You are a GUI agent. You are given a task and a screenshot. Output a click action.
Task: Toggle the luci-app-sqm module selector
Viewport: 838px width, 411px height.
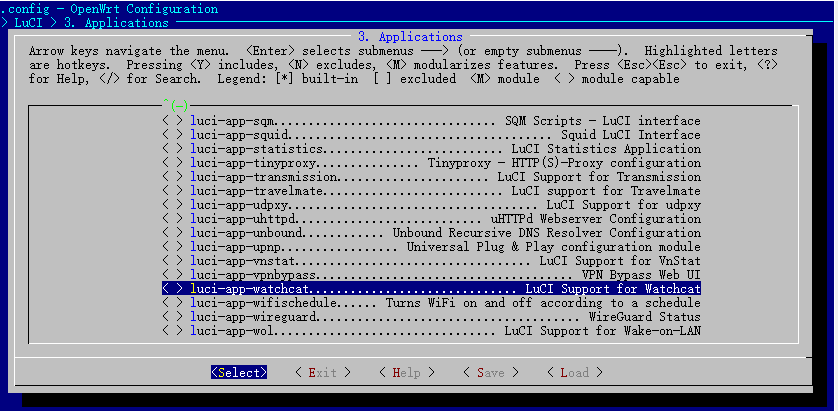click(x=173, y=121)
